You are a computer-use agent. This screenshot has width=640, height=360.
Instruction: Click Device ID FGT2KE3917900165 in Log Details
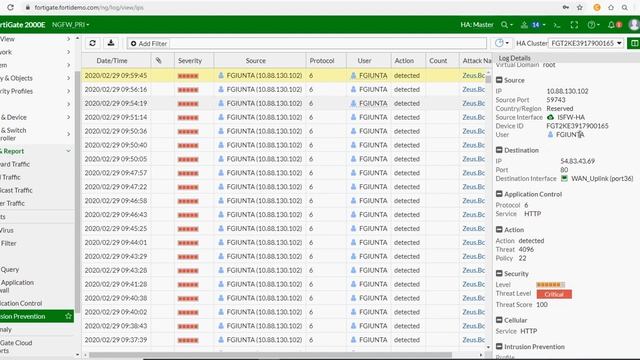tap(577, 126)
